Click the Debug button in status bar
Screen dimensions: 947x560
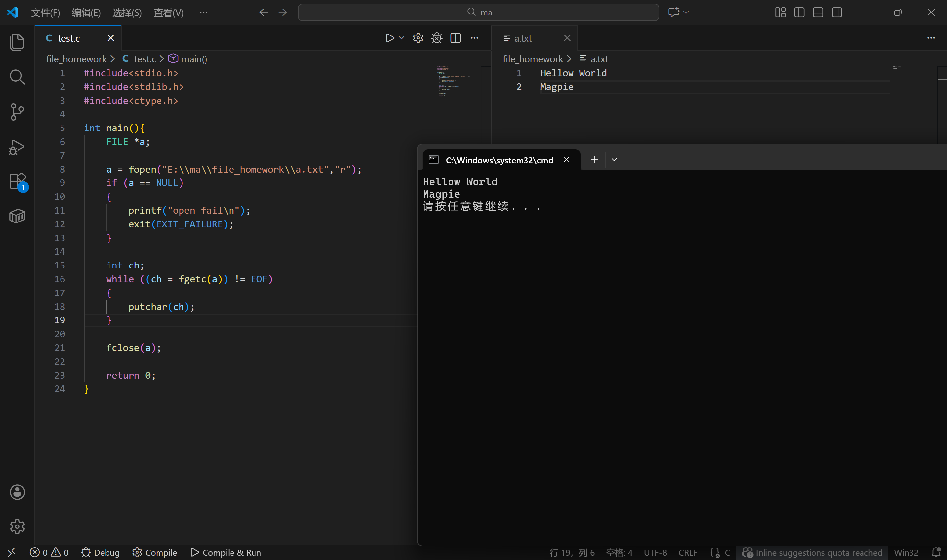click(x=100, y=552)
